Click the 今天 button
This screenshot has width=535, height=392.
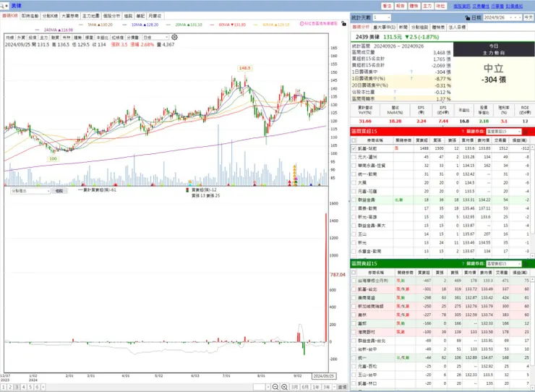tap(528, 17)
